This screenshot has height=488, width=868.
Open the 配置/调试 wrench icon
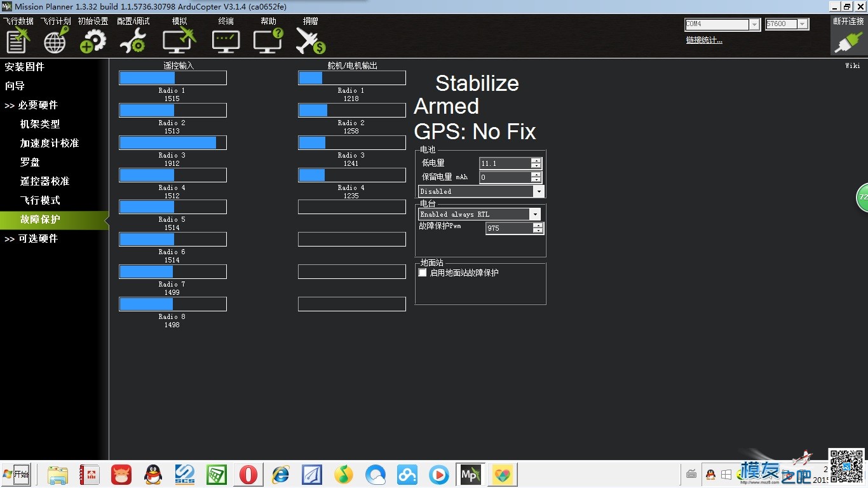point(133,40)
